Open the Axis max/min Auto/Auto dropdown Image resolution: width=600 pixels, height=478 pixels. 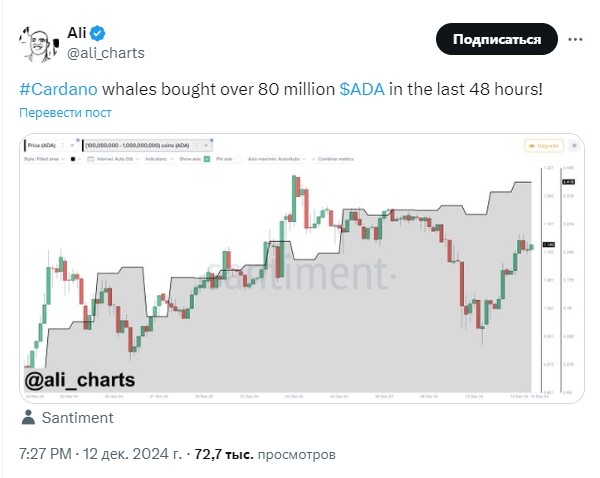(277, 159)
